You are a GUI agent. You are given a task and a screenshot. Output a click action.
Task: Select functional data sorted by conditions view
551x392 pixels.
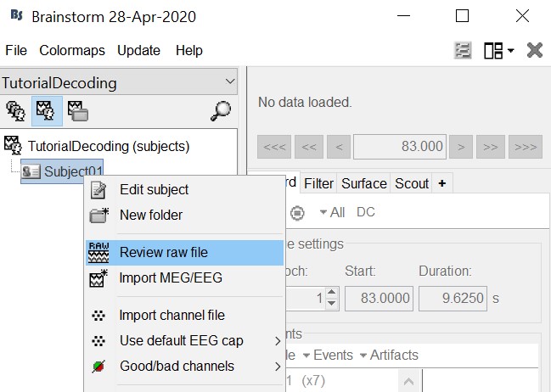pos(77,111)
